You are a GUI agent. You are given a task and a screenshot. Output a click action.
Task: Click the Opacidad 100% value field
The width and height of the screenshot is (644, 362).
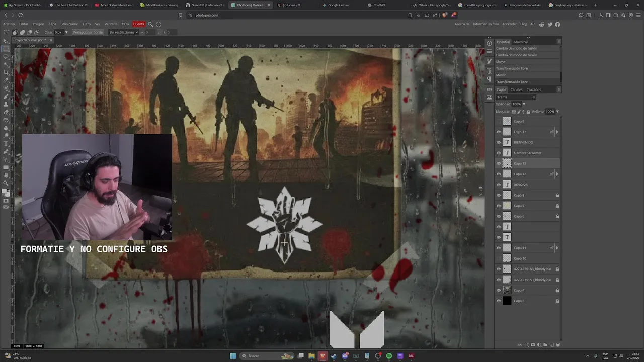(x=517, y=104)
